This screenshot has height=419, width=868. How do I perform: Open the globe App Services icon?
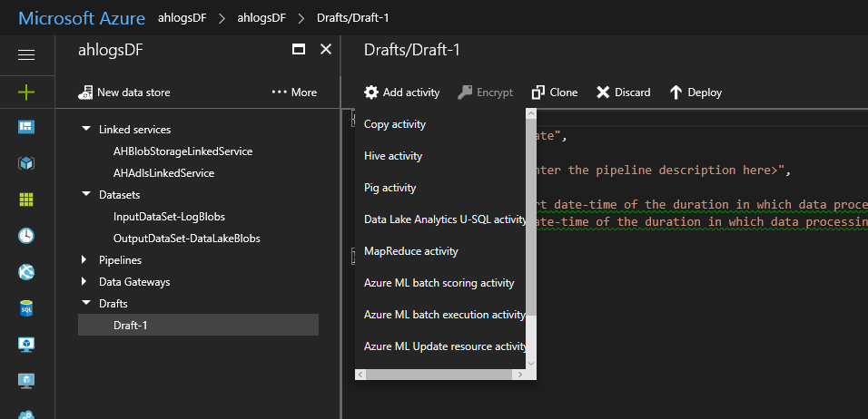click(x=26, y=272)
